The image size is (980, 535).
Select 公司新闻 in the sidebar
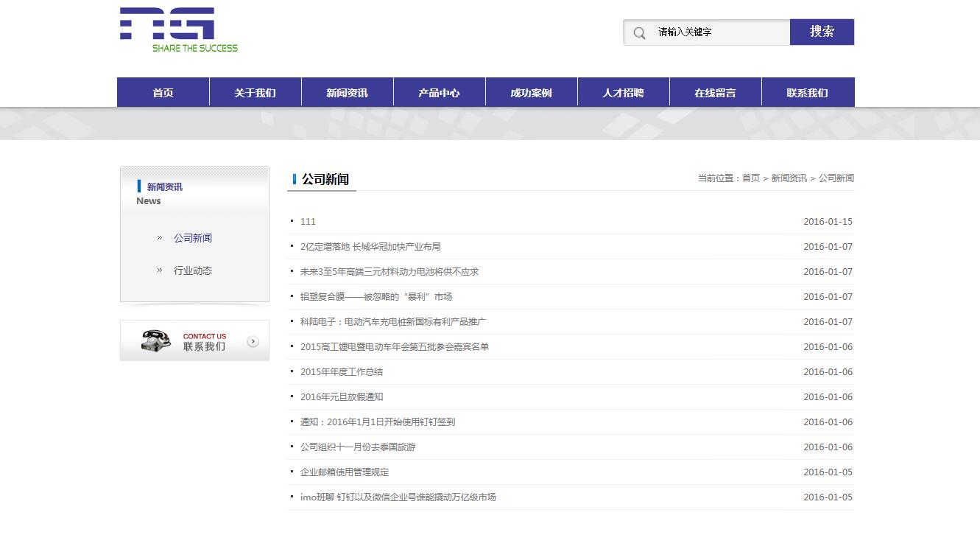[x=193, y=238]
